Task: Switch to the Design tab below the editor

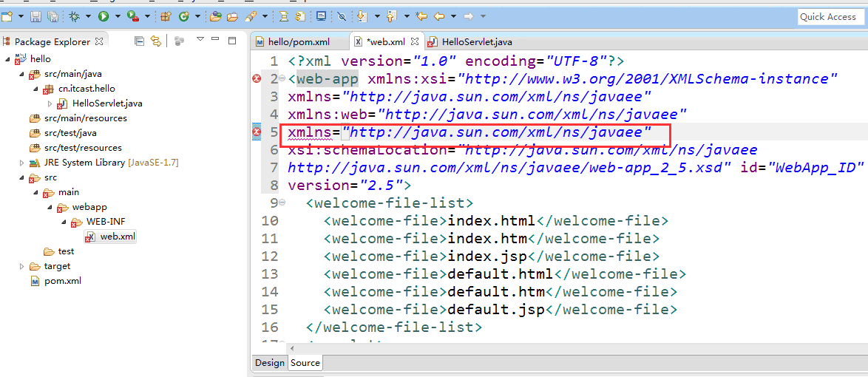Action: (269, 363)
